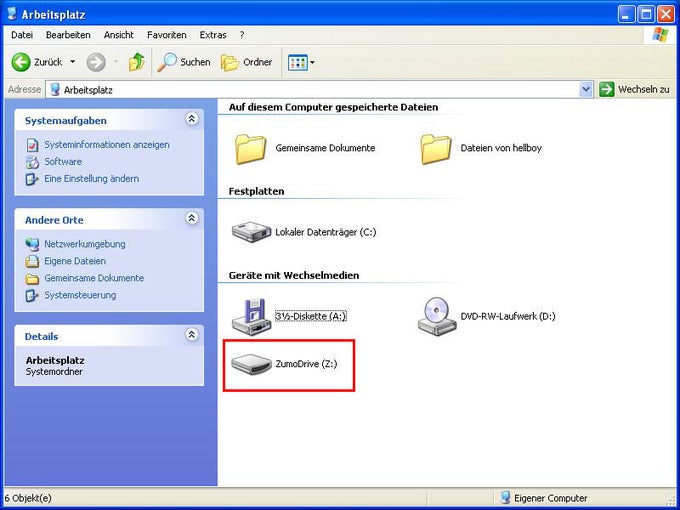
Task: Open the Bearbeiten menu
Action: [68, 35]
